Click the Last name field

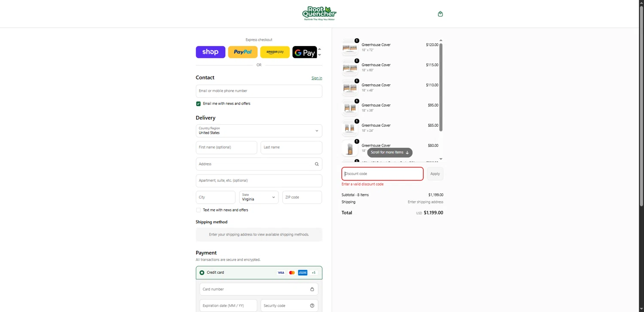(292, 147)
